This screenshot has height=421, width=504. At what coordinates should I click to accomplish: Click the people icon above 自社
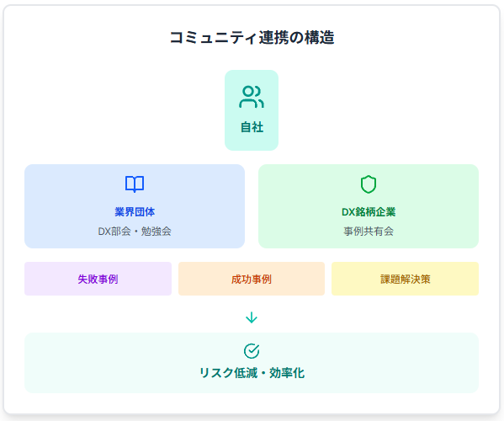(x=252, y=97)
